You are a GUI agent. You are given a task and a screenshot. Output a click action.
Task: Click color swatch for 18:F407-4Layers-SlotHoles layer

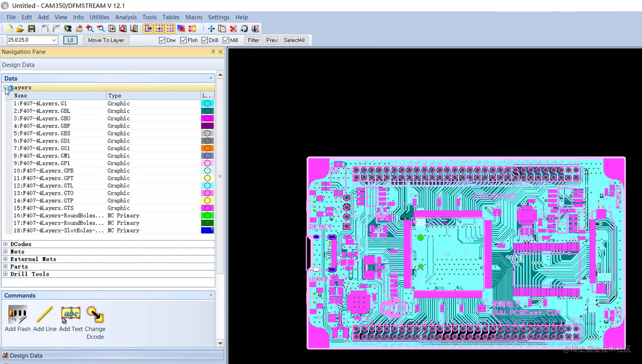click(207, 230)
